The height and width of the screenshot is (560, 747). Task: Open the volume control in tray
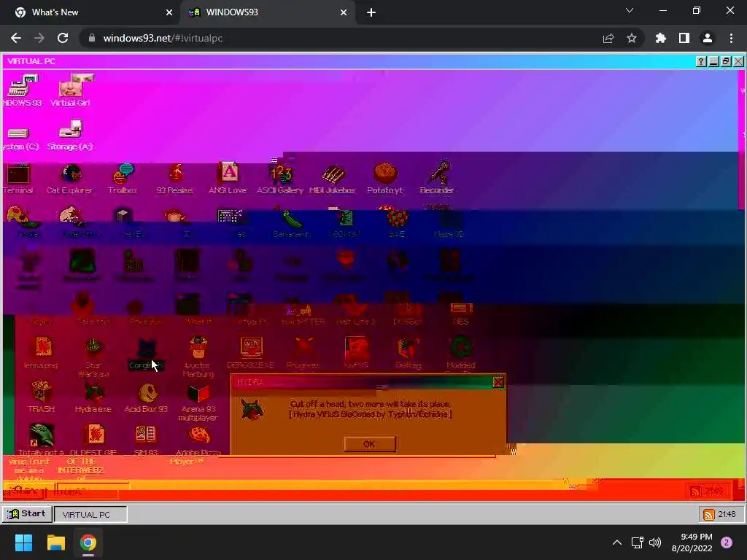656,542
